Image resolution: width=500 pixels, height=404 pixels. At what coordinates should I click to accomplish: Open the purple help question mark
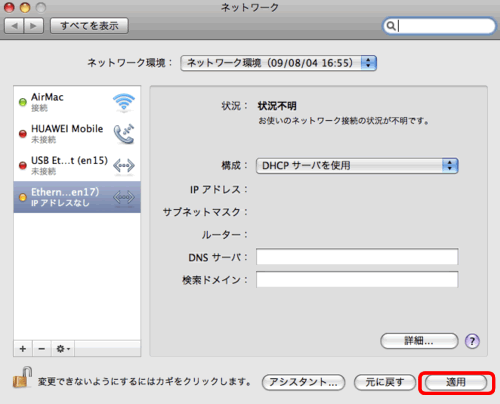pos(472,341)
